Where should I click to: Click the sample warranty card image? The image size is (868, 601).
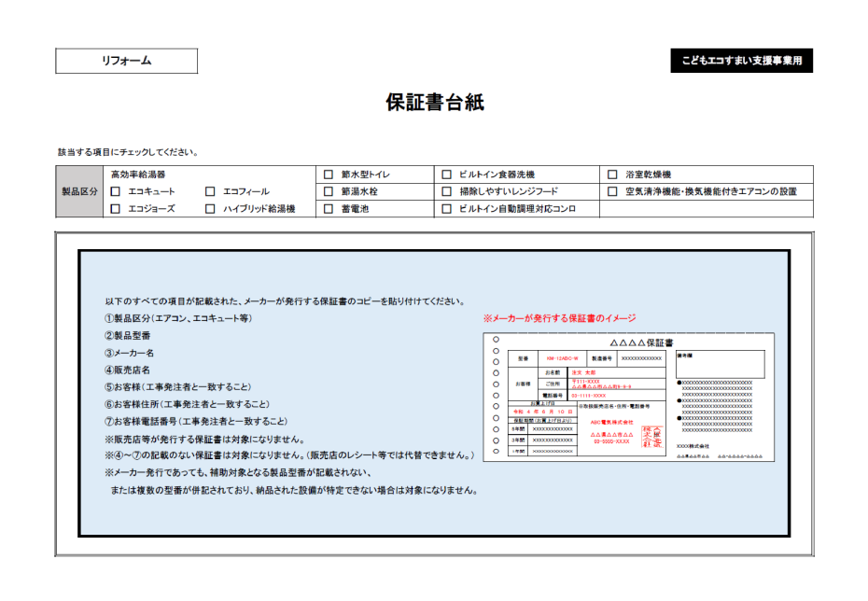[x=629, y=398]
